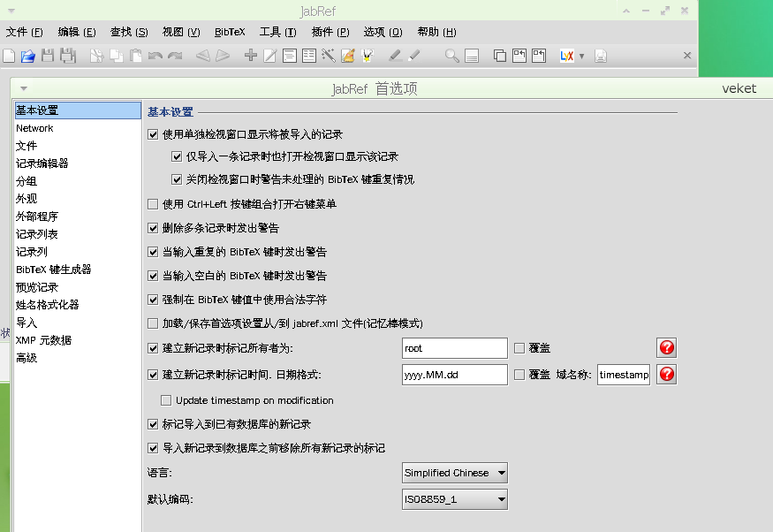The height and width of the screenshot is (532, 773).
Task: Click the Copy toolbar icon
Action: tap(117, 56)
